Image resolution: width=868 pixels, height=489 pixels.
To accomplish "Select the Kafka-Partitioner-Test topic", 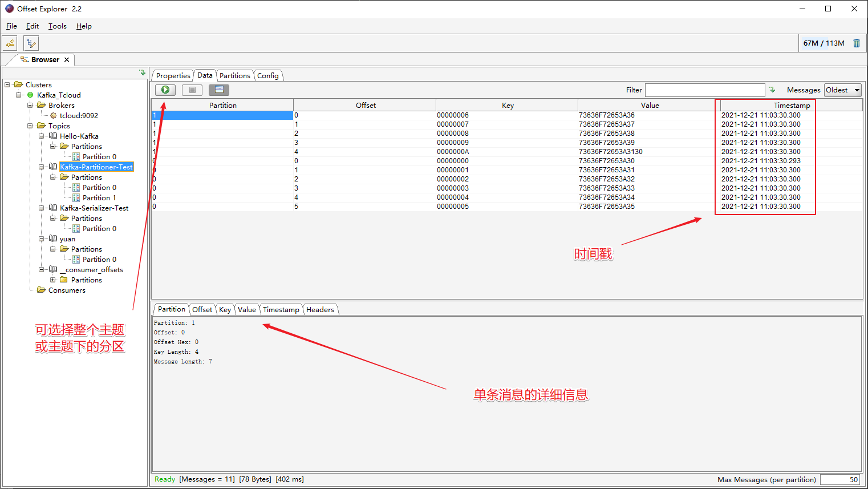I will [96, 167].
